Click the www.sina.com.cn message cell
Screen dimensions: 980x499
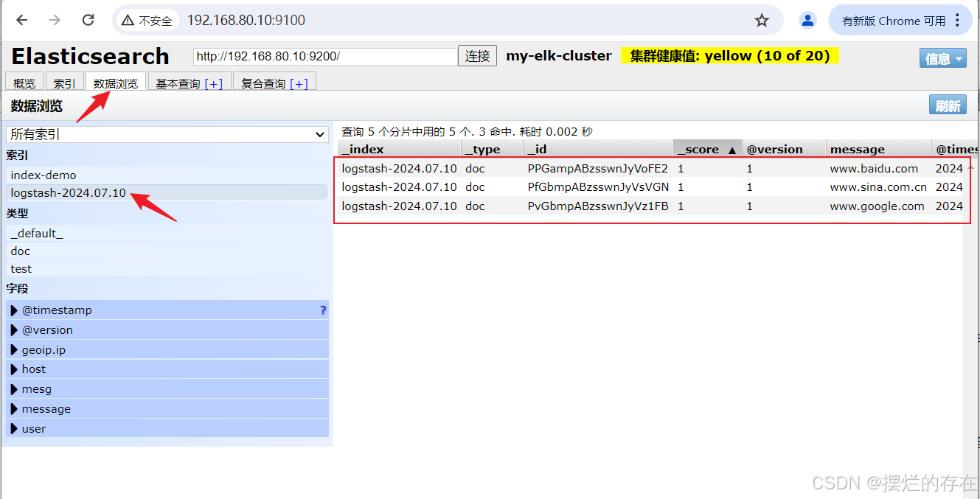coord(878,187)
